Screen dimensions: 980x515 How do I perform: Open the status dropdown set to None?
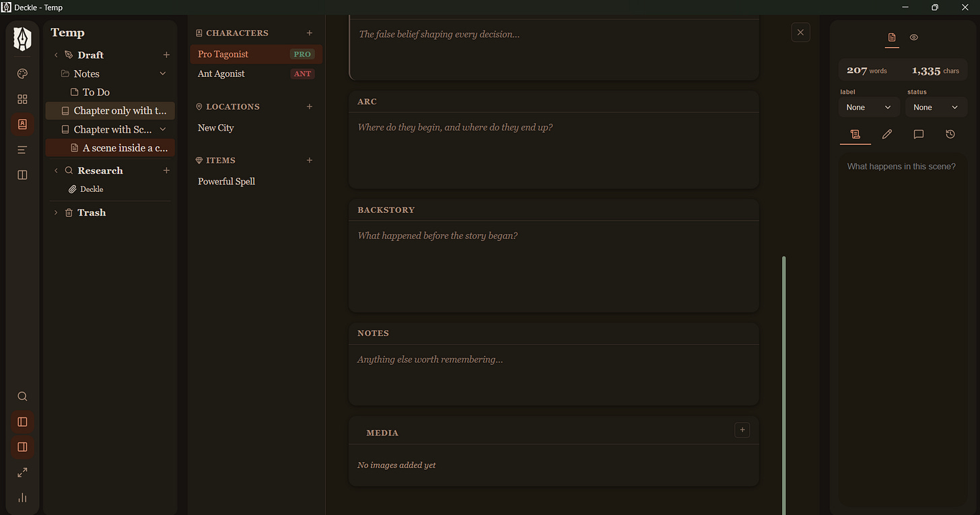[x=936, y=107]
